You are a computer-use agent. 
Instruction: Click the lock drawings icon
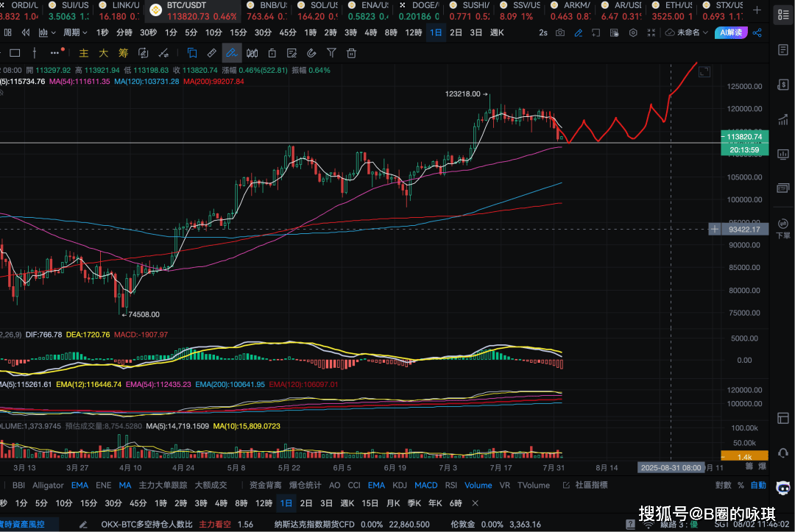[272, 53]
